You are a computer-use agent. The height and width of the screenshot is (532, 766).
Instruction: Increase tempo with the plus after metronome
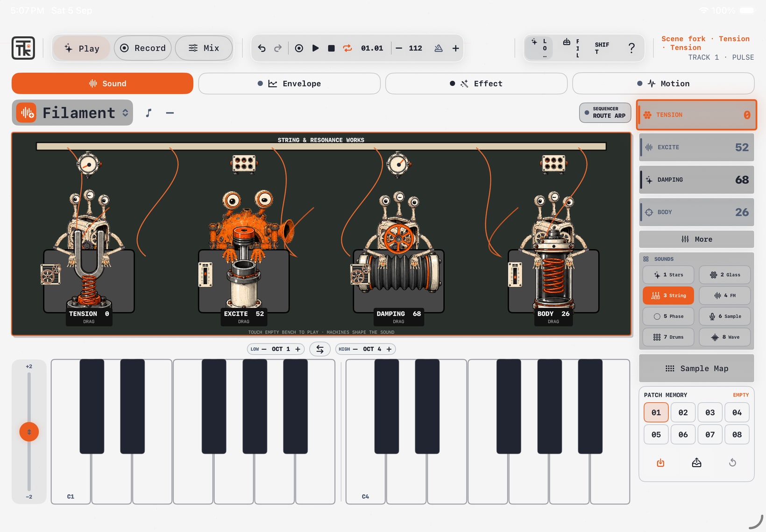455,48
